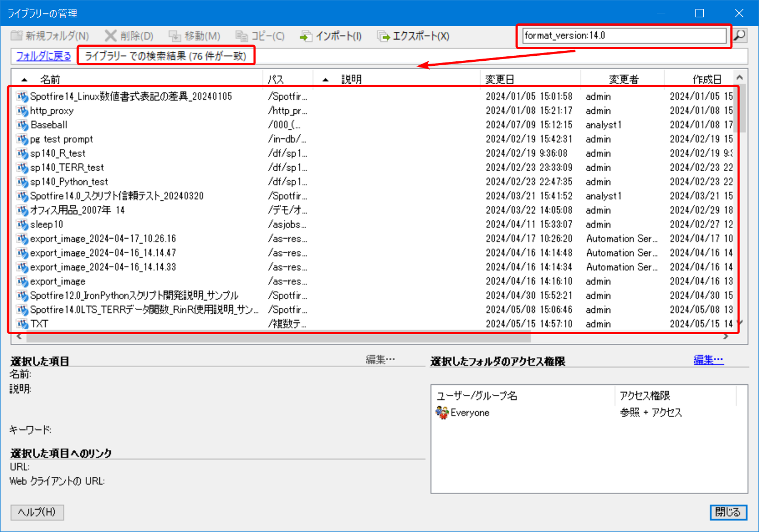This screenshot has width=759, height=532.
Task: Select the analysis file icon for Spotfire14_Linux数値書式表記の差異_20240105
Action: pyautogui.click(x=22, y=96)
